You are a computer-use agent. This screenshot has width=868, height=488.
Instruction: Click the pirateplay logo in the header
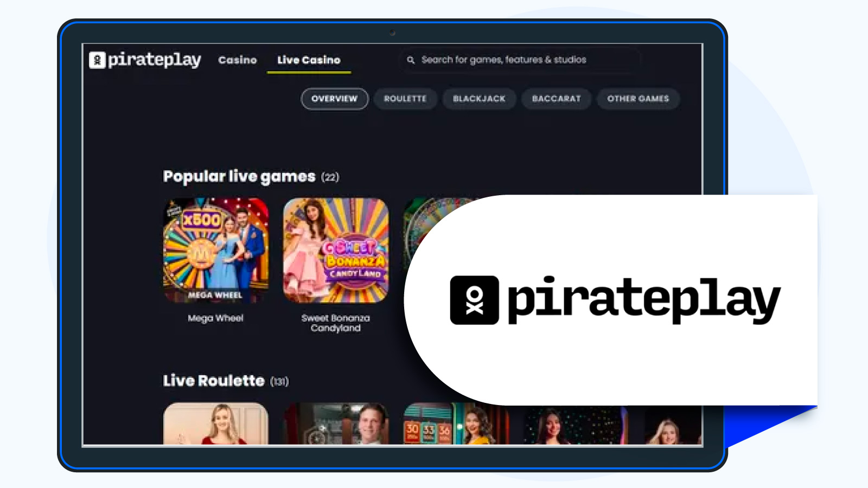click(145, 60)
